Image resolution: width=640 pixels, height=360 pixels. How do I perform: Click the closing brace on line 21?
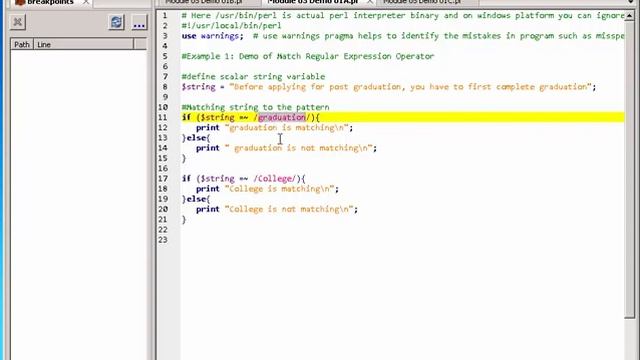[x=184, y=220]
